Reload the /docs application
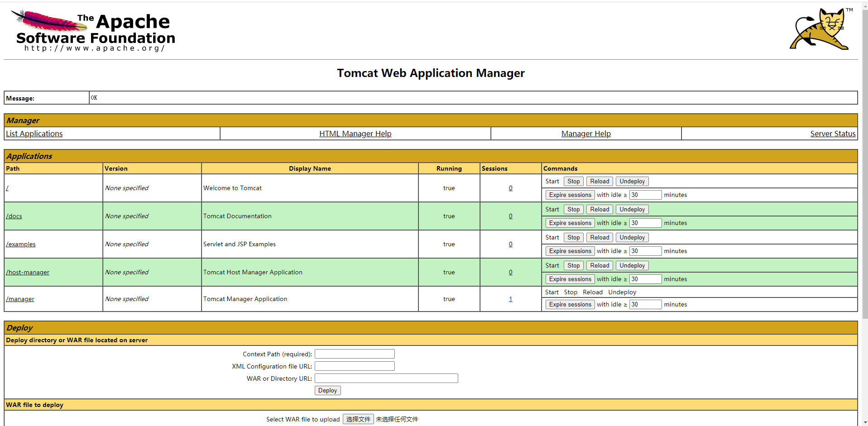Image resolution: width=868 pixels, height=426 pixels. pyautogui.click(x=599, y=209)
